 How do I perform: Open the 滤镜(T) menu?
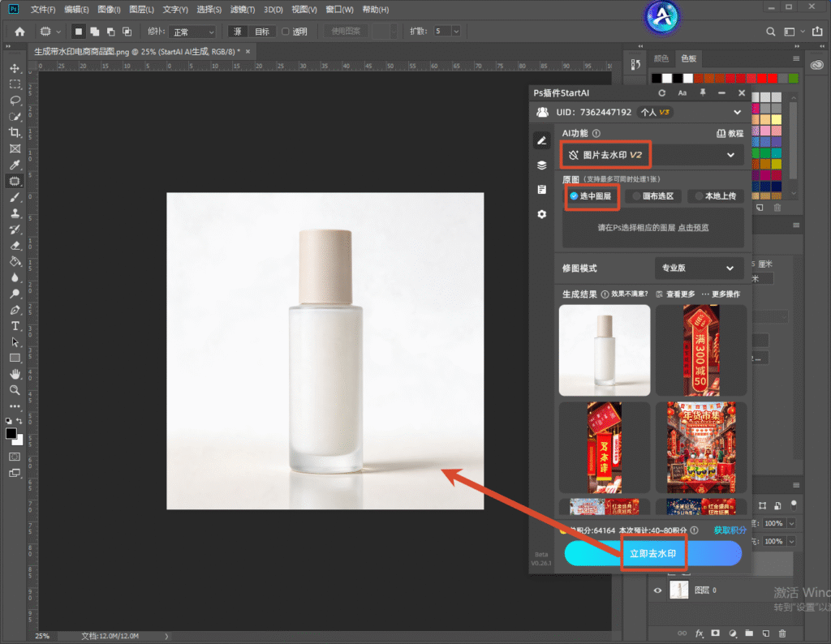[243, 10]
